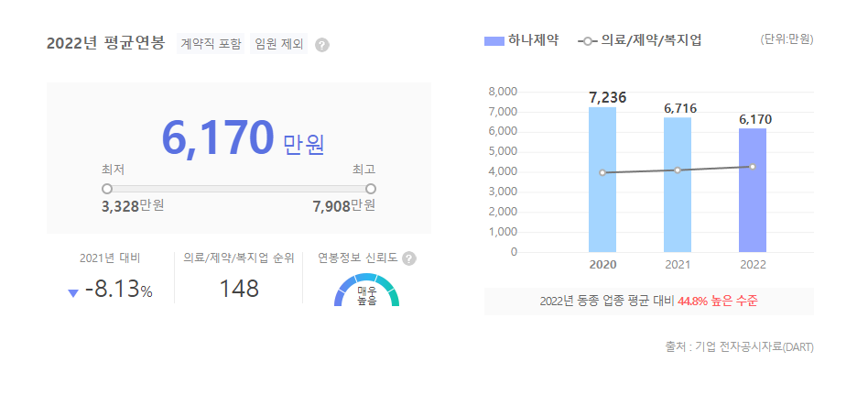
Task: Click the 2022년 동종 업종 평균 대비 text
Action: pyautogui.click(x=607, y=302)
